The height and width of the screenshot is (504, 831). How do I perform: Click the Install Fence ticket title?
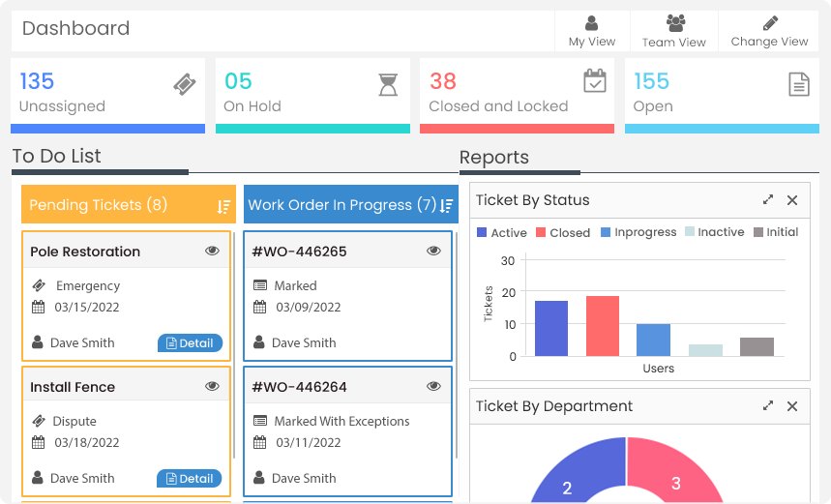[x=73, y=387]
